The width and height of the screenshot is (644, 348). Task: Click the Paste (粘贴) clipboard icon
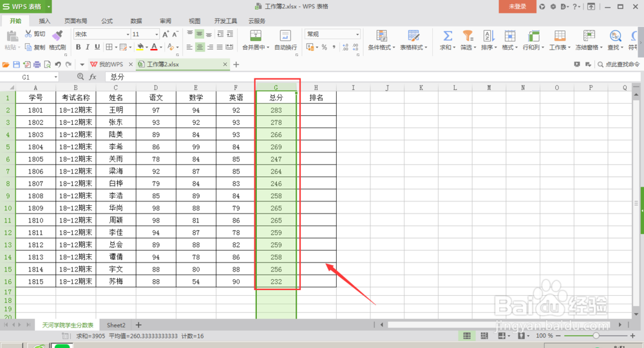coord(12,36)
